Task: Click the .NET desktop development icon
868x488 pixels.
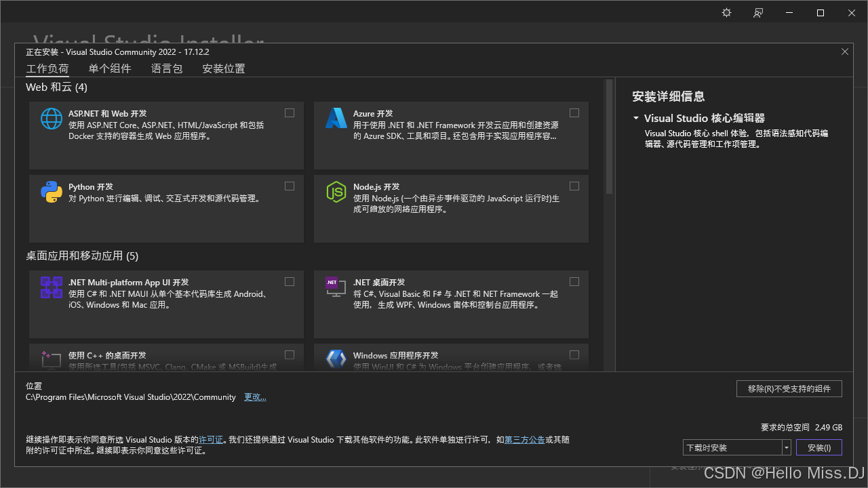Action: coord(336,287)
